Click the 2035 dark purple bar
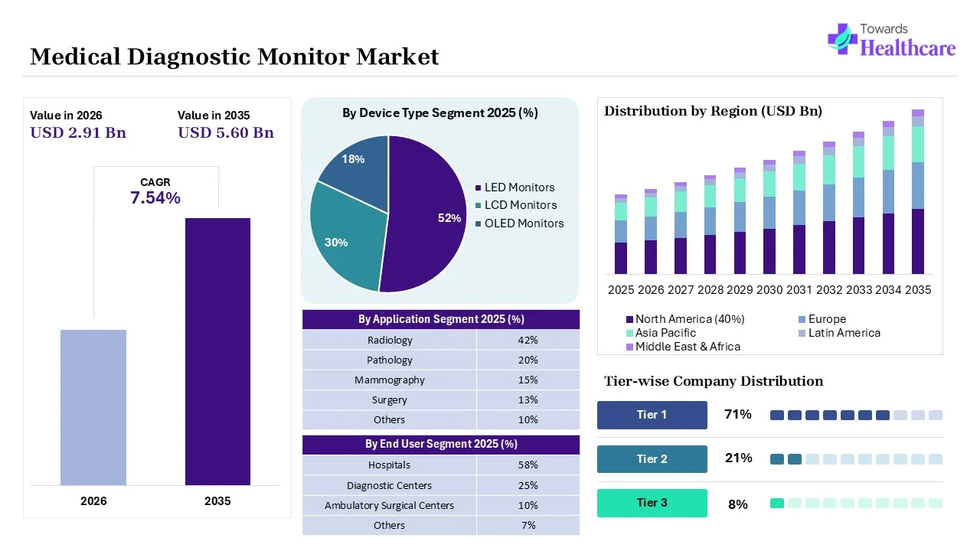This screenshot has width=980, height=551. tap(217, 351)
